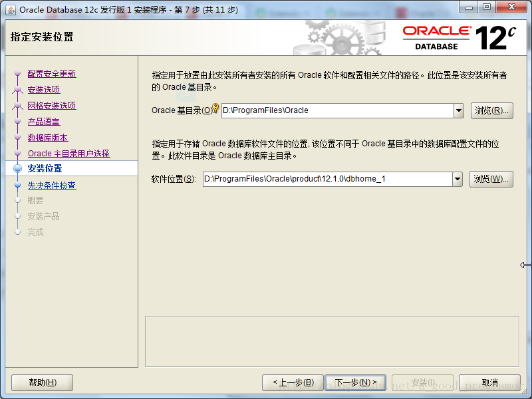Image resolution: width=532 pixels, height=399 pixels.
Task: Open the 产品语言 step
Action: (44, 122)
